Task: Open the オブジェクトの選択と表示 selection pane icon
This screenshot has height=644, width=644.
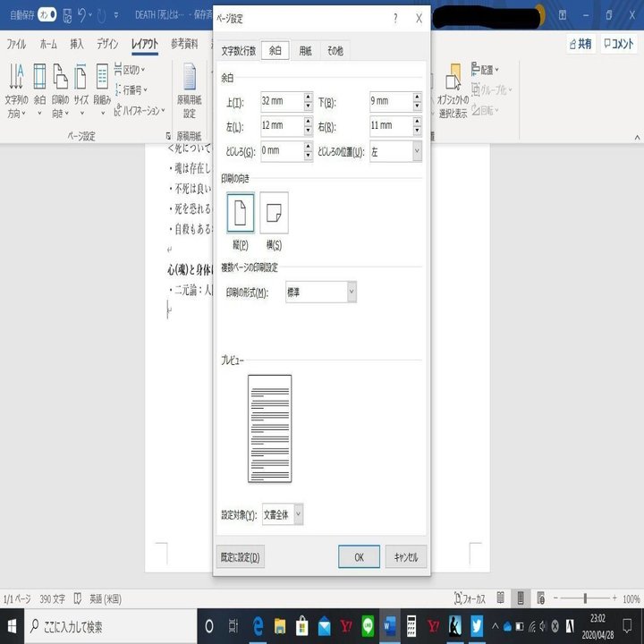Action: click(453, 90)
